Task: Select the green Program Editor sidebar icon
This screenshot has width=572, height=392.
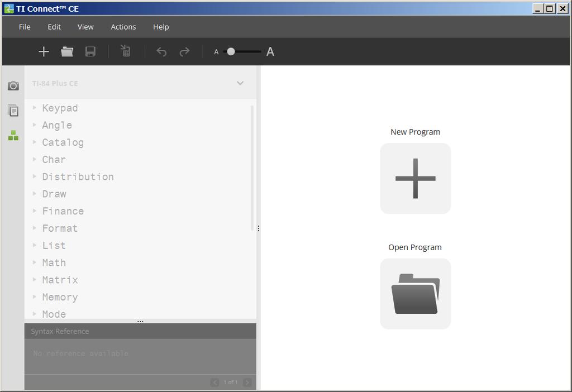Action: (x=13, y=135)
